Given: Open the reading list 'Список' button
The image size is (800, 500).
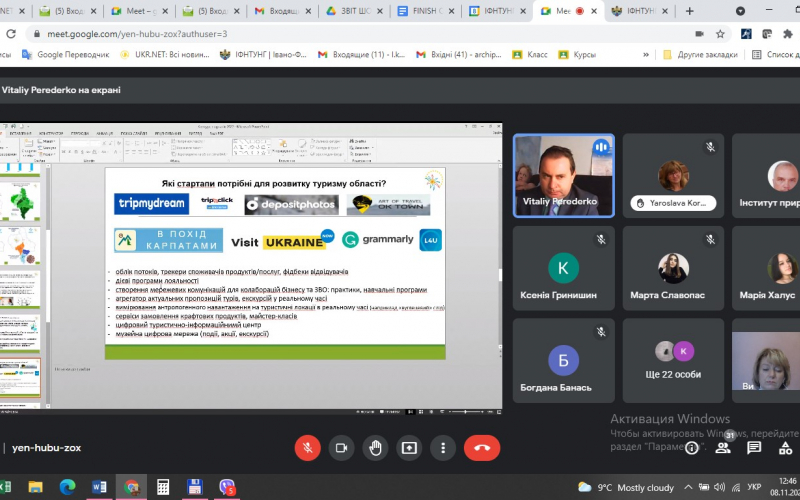Looking at the screenshot, I should pyautogui.click(x=776, y=55).
